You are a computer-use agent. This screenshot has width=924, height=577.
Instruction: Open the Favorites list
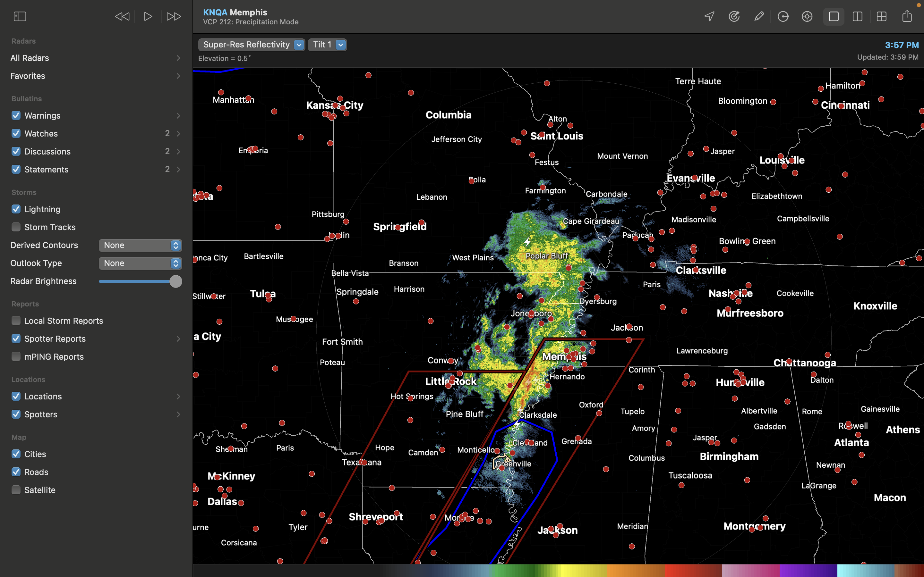point(96,76)
